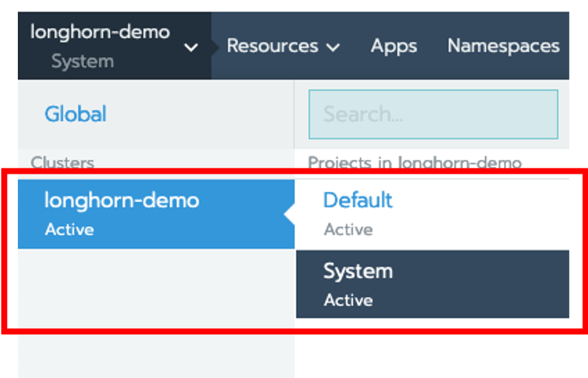Click Active status under longhorn-demo cluster
Image resolution: width=588 pixels, height=378 pixels.
(69, 230)
